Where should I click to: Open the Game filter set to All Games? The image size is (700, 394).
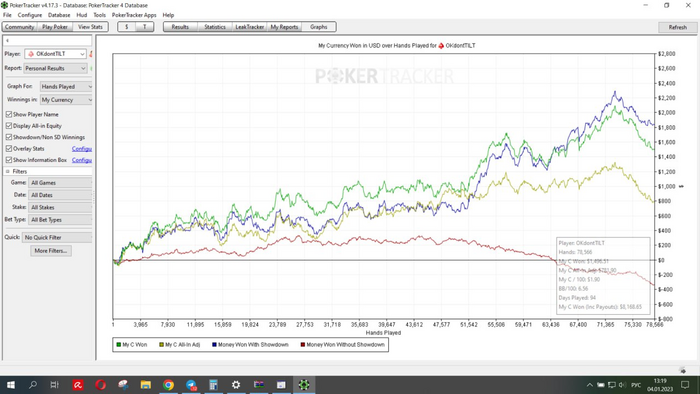60,183
